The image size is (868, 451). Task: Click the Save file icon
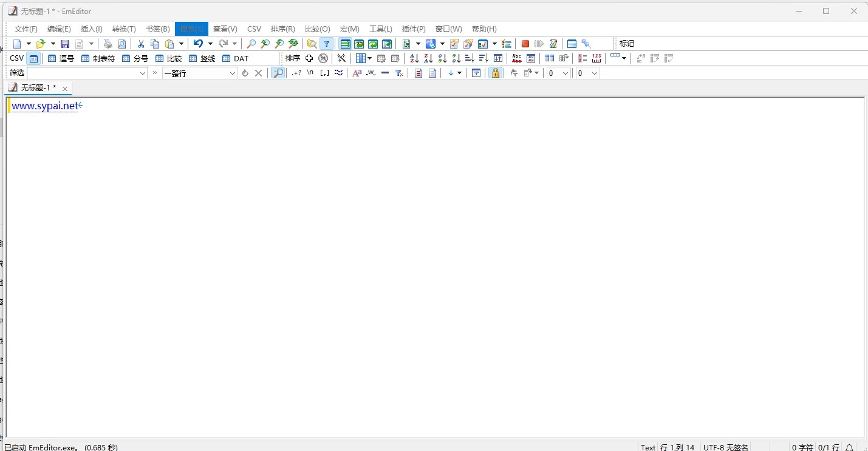(x=65, y=44)
